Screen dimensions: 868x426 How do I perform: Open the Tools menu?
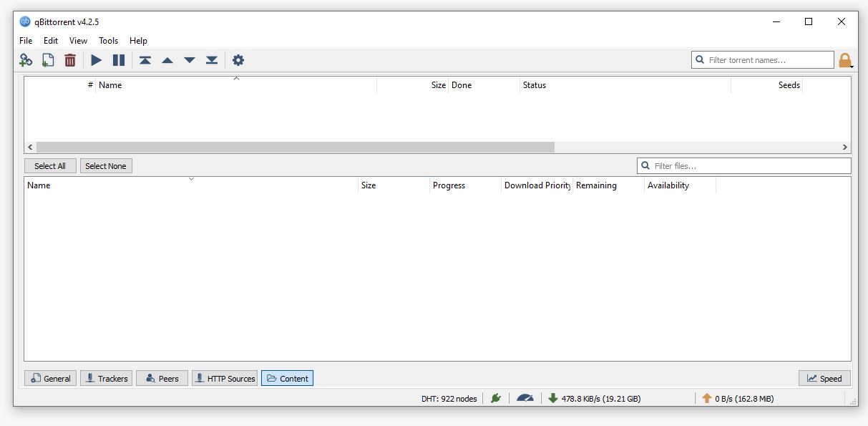pos(109,41)
